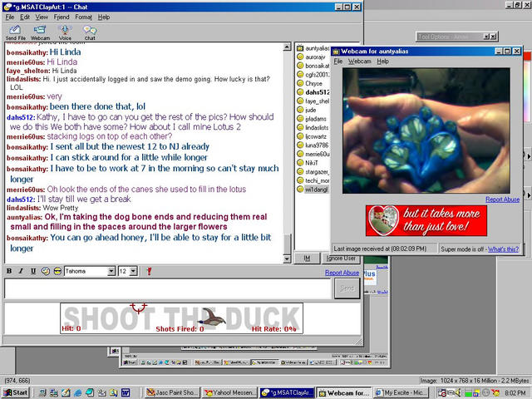Click the Shoot the Duck ad banner
Image resolution: width=532 pixels, height=399 pixels.
pos(181,318)
